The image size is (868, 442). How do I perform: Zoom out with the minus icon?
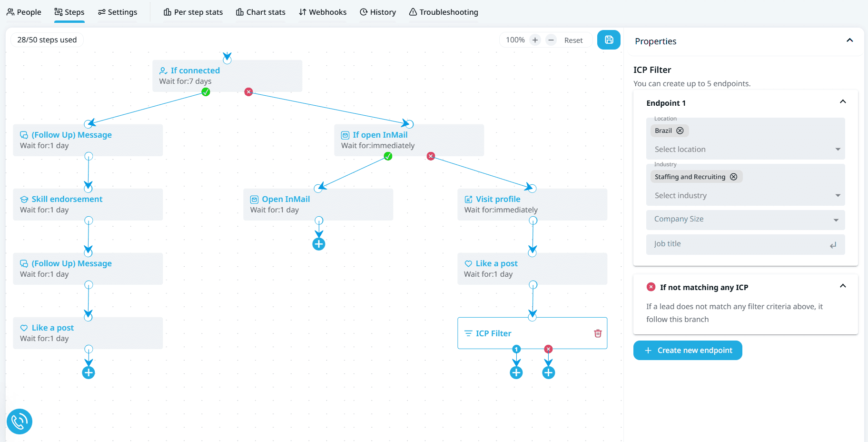pos(551,40)
